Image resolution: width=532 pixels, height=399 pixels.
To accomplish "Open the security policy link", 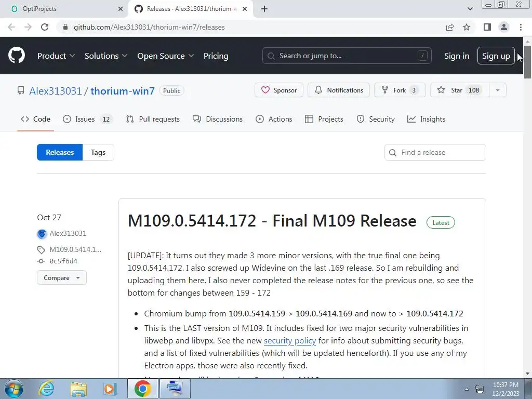I will pos(290,341).
